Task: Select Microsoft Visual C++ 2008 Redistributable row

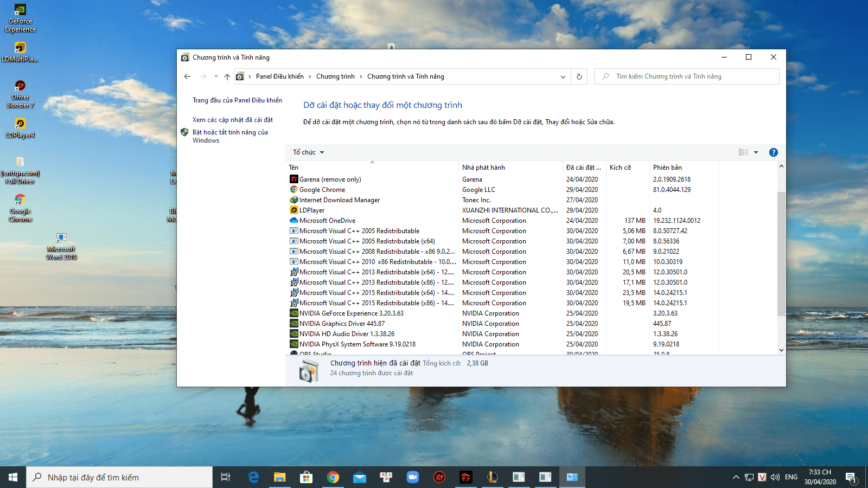Action: [504, 251]
